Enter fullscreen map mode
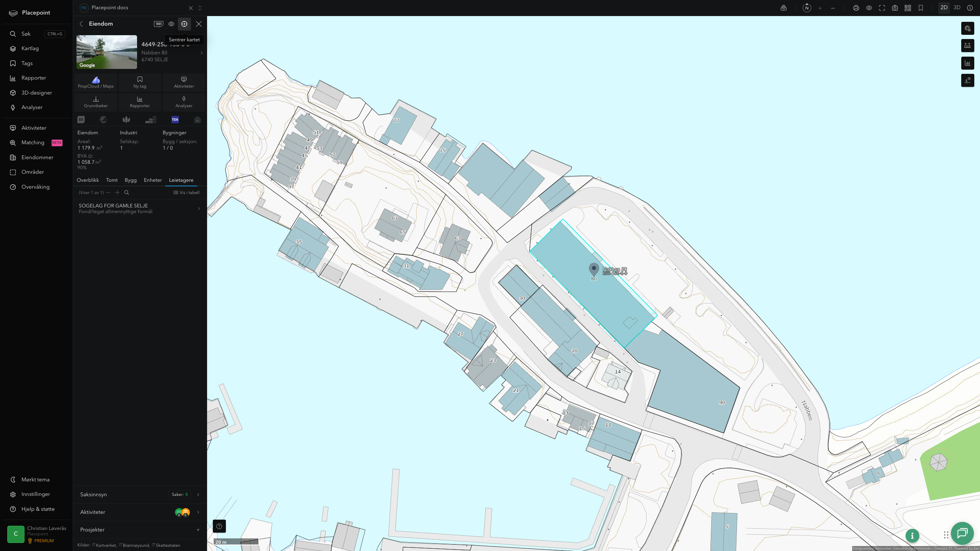This screenshot has width=980, height=551. coord(882,8)
